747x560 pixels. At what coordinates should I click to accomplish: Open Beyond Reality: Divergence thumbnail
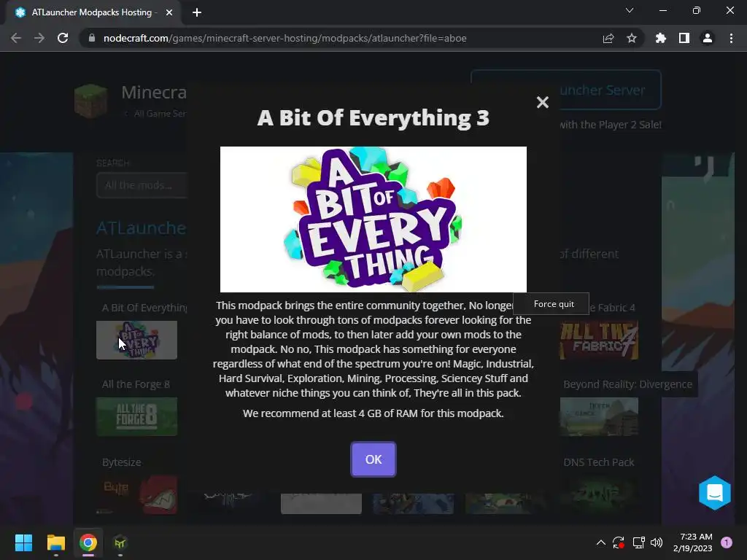tap(599, 416)
